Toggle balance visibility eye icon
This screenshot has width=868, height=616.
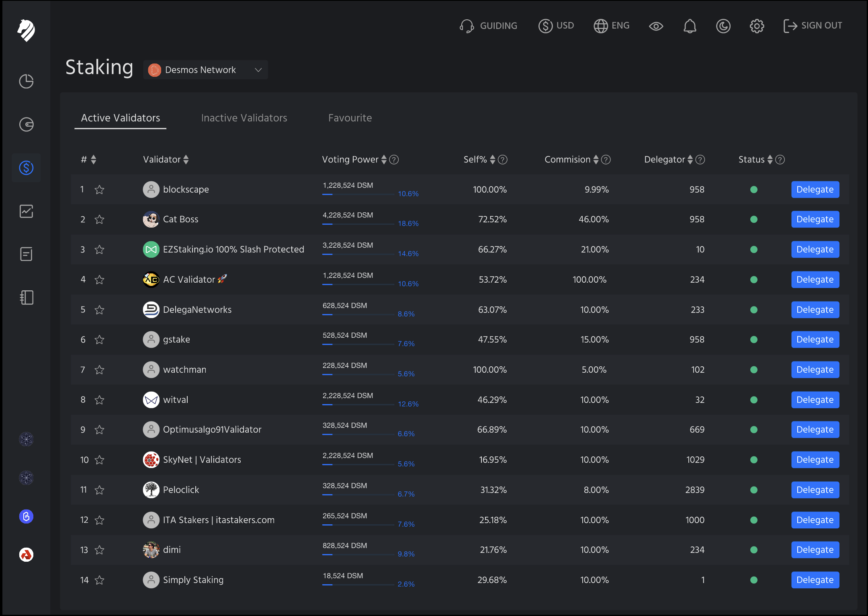[x=656, y=26]
